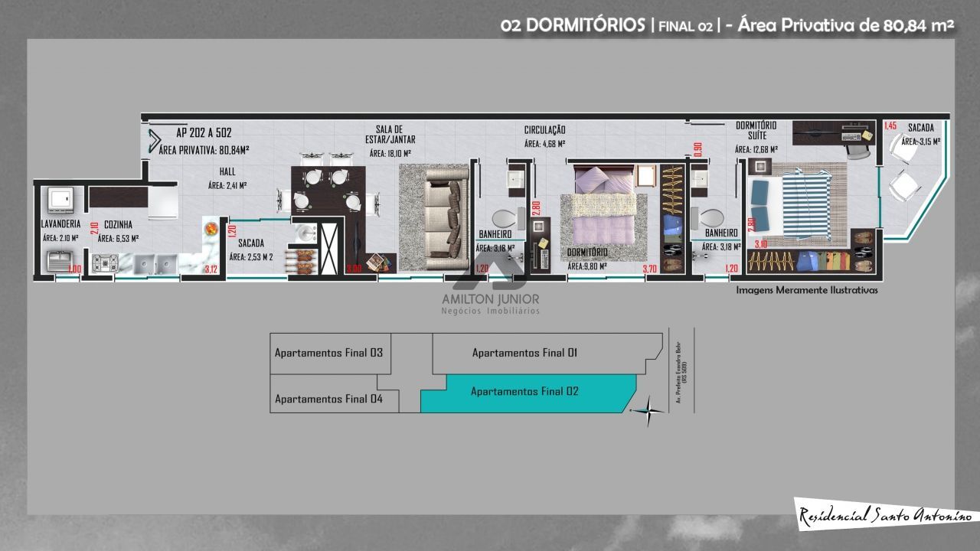This screenshot has width=980, height=551.
Task: Click the "ÁREA: 2,10 M²" laundry area
Action: 61,238
